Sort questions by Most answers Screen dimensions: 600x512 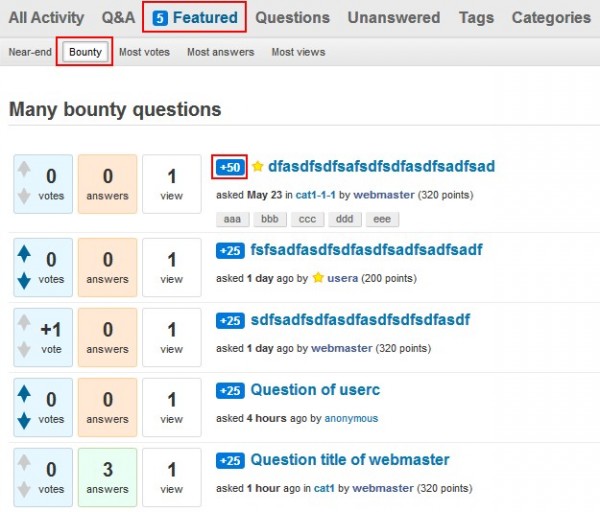pos(220,52)
